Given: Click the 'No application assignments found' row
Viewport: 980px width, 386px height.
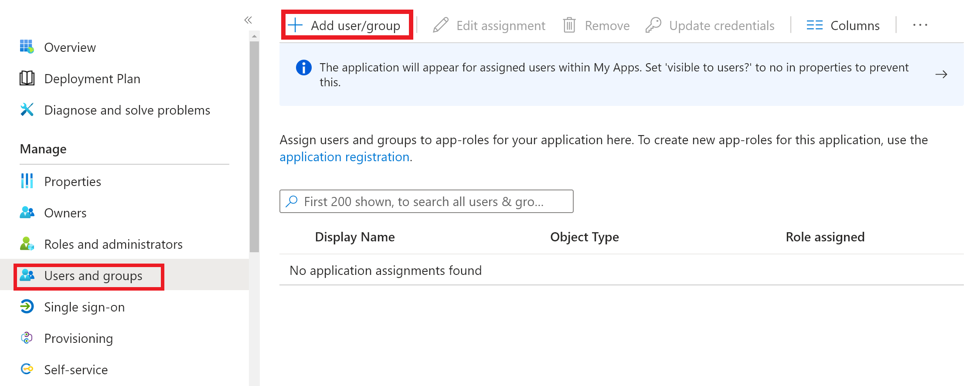Looking at the screenshot, I should (x=621, y=270).
